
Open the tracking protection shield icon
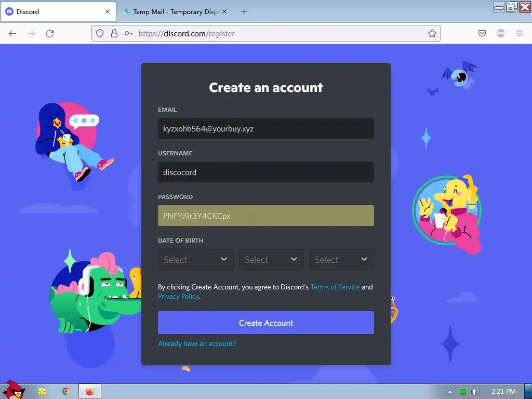click(100, 33)
